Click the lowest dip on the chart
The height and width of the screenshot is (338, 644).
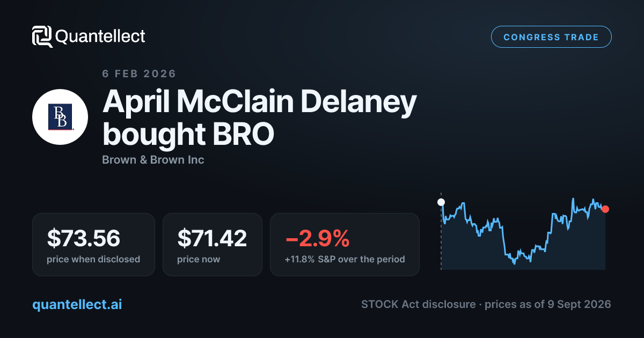(x=514, y=262)
